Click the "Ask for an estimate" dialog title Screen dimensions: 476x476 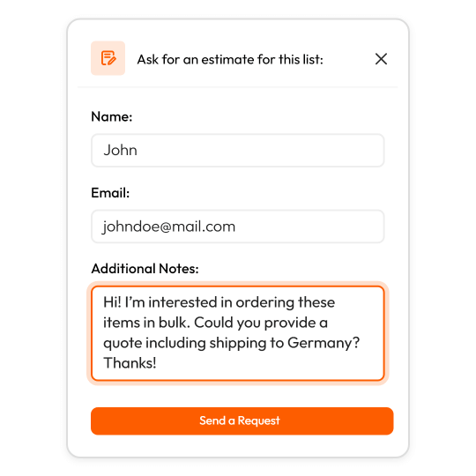230,60
